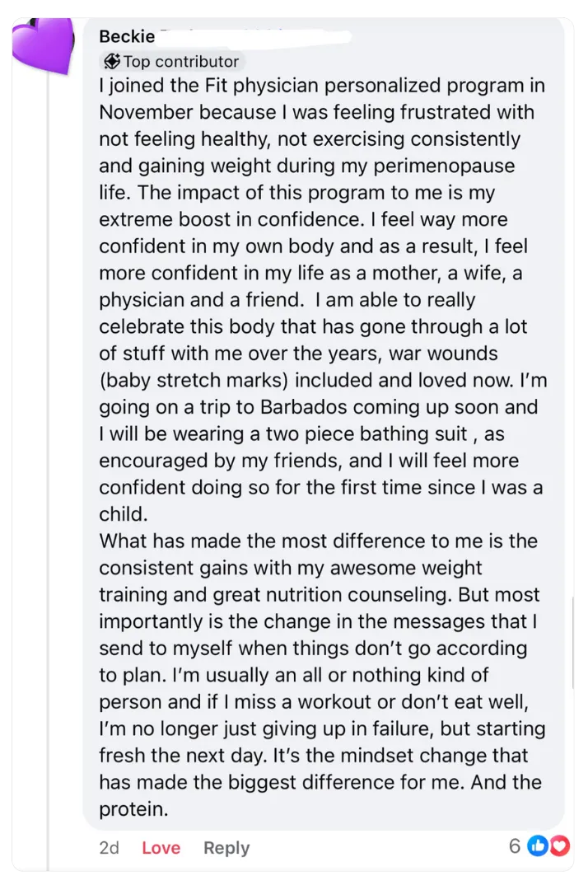Open the purple heart profile picture
Viewport: 588px width, 890px height.
point(43,44)
